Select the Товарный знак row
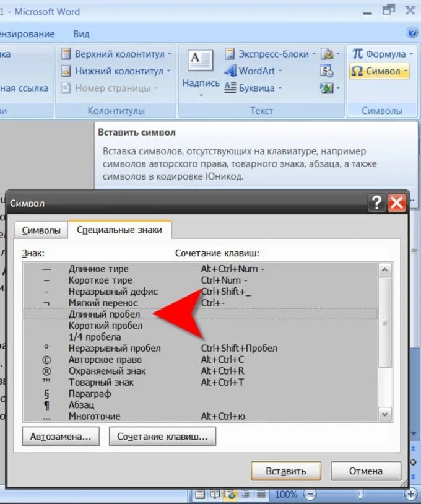The width and height of the screenshot is (421, 504). click(200, 382)
